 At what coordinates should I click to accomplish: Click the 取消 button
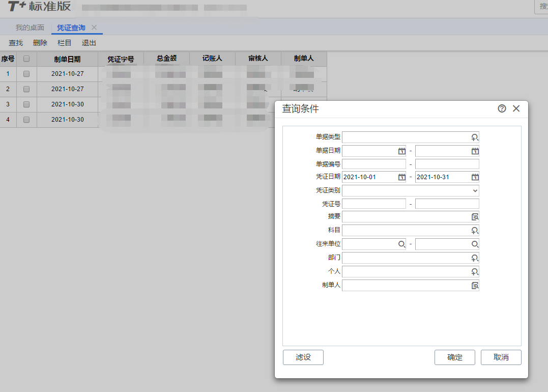[x=501, y=357]
